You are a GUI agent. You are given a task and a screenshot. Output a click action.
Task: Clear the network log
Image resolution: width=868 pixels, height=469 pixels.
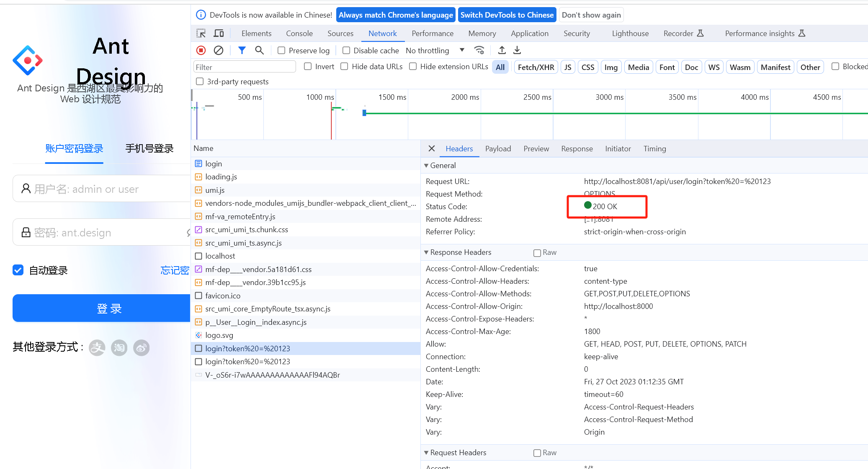(x=219, y=50)
